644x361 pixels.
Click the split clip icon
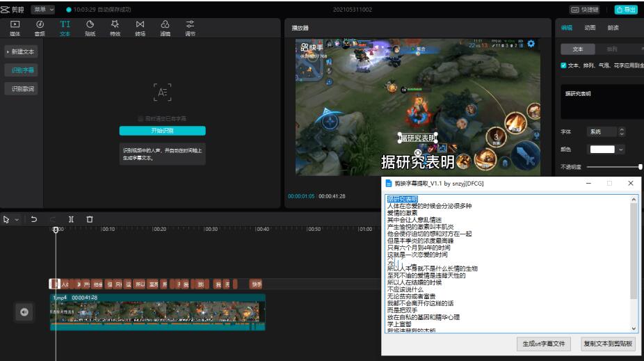click(x=71, y=219)
